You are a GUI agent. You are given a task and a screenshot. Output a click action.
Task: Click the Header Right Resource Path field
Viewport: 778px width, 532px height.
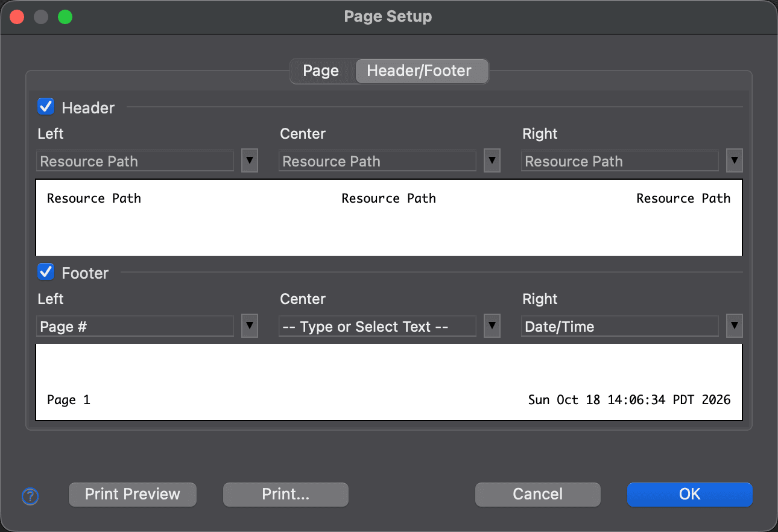(620, 161)
